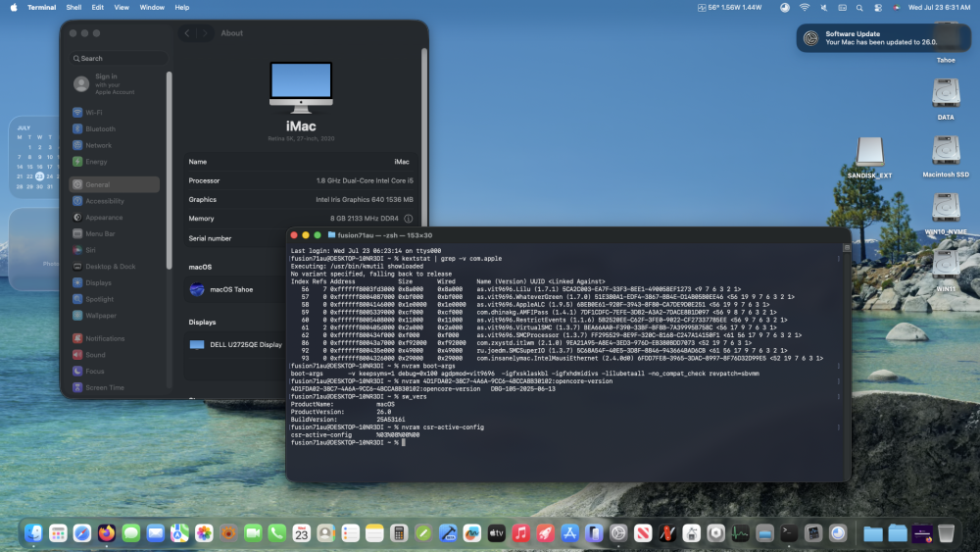Select Spotlight in the Settings sidebar
Viewport: 980px width, 552px height.
(114, 299)
